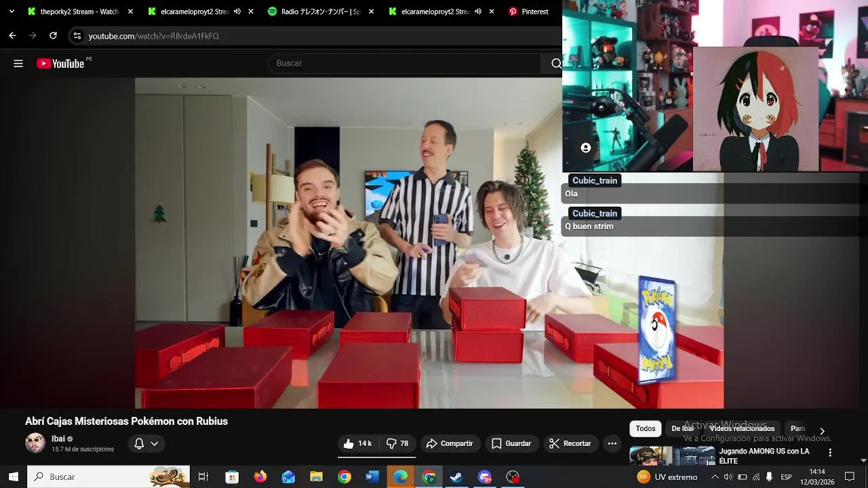Click the page scrollbar down arrow
Image resolution: width=868 pixels, height=488 pixels.
863,460
